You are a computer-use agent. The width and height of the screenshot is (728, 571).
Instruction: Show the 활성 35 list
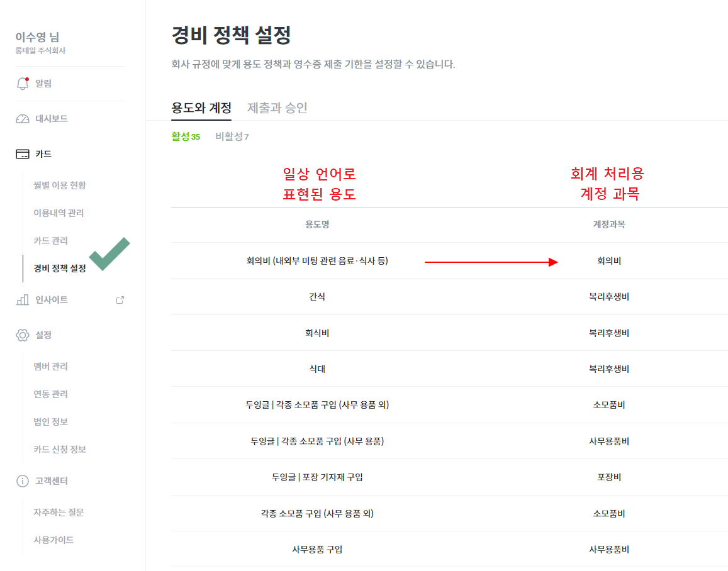186,136
